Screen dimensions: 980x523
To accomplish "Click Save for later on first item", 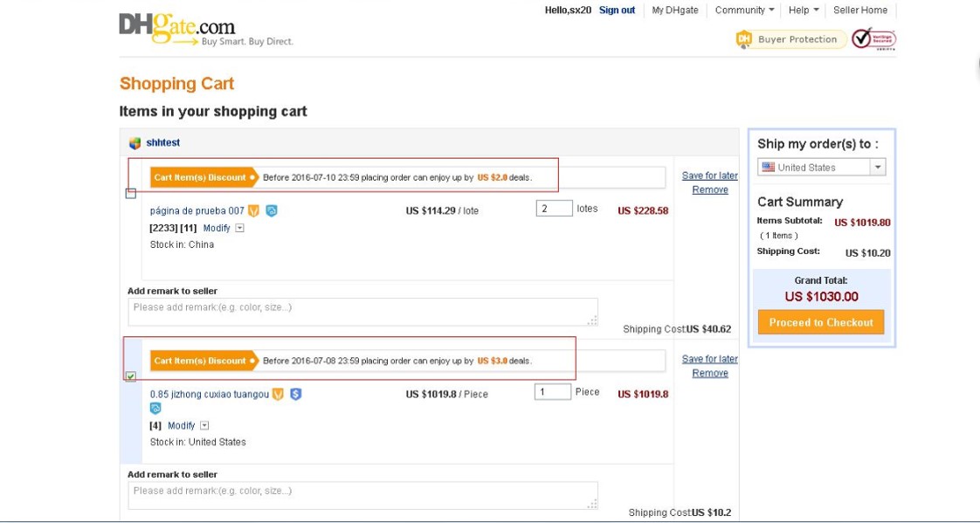I will click(x=709, y=175).
